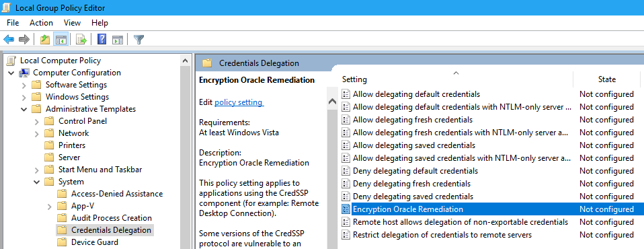Screen dimensions: 644x249
Task: Open the Help question mark icon
Action: pos(102,40)
